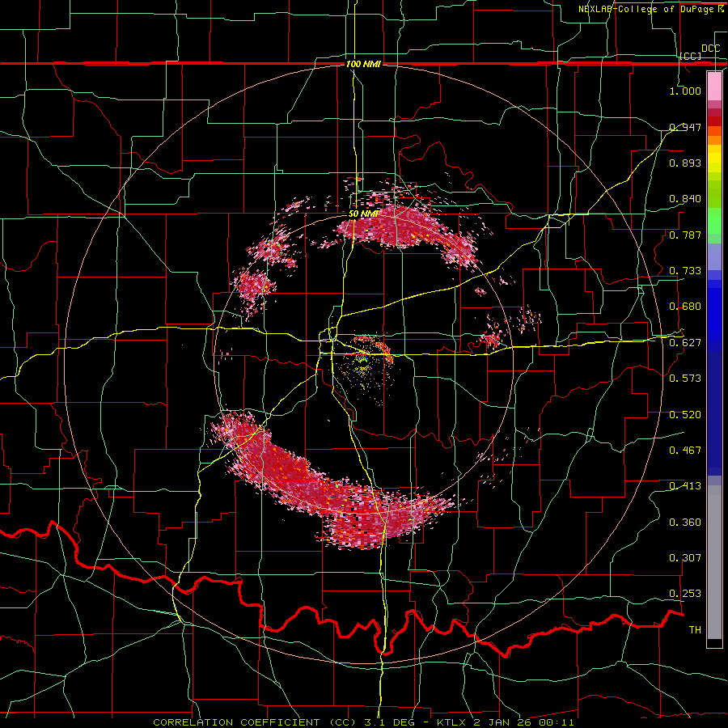Click the gray segment of the color bar
Image resolution: width=728 pixels, height=728 pixels.
(714, 562)
